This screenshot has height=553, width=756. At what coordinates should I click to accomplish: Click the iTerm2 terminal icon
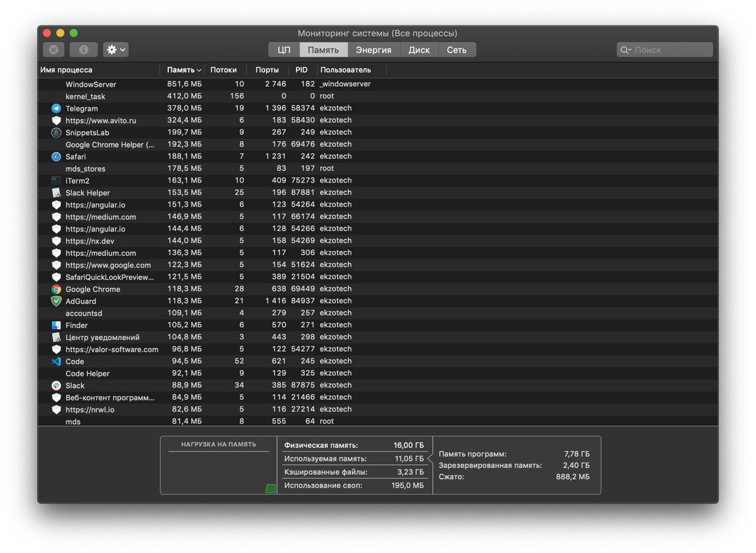tap(56, 180)
